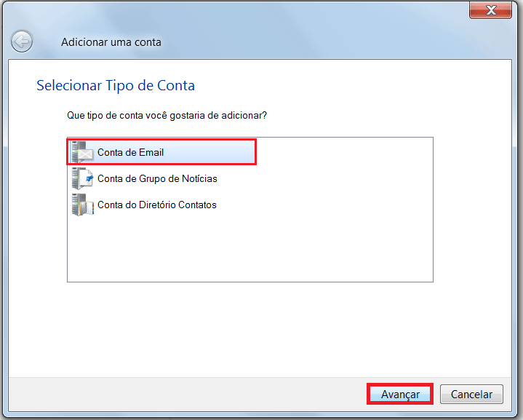523x420 pixels.
Task: Click the word "Contatos" in the third entry
Action: coord(196,205)
